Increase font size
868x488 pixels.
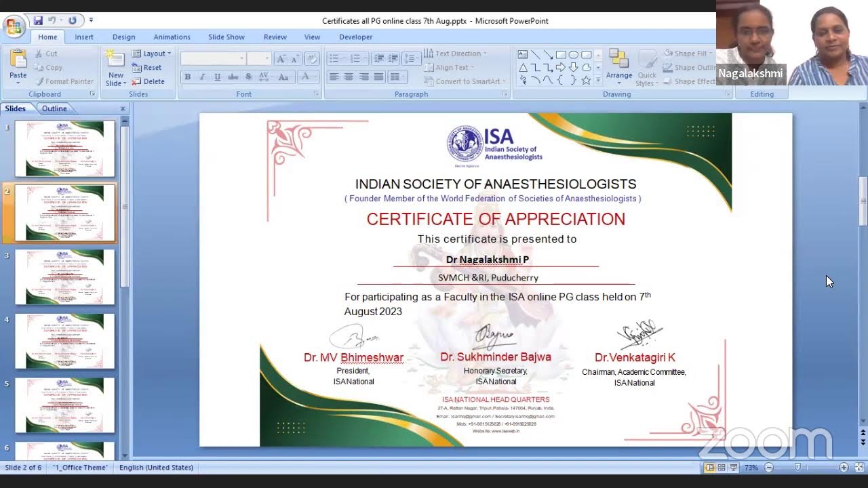pos(281,59)
